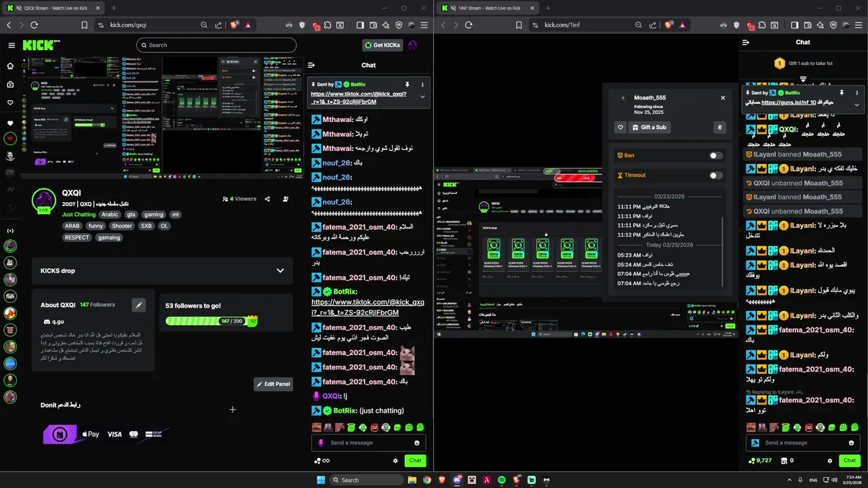This screenshot has width=868, height=488.
Task: Expand the KICKS drop panel
Action: [280, 270]
